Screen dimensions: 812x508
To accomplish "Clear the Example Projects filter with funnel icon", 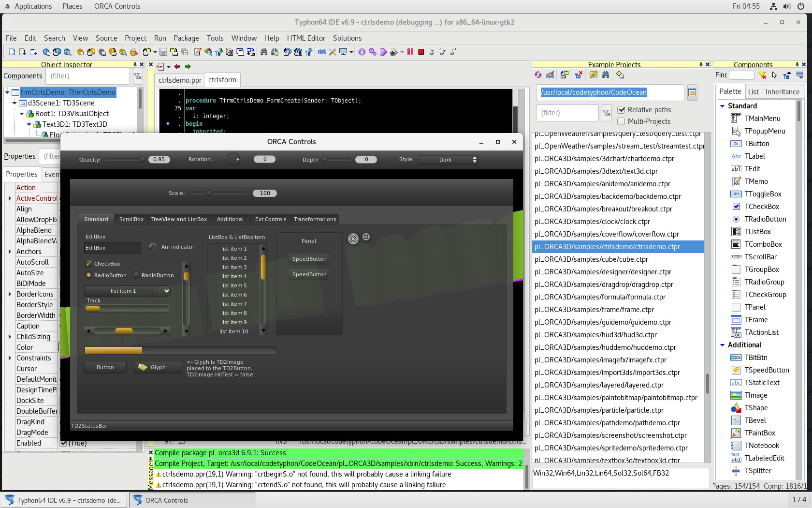I will 607,113.
